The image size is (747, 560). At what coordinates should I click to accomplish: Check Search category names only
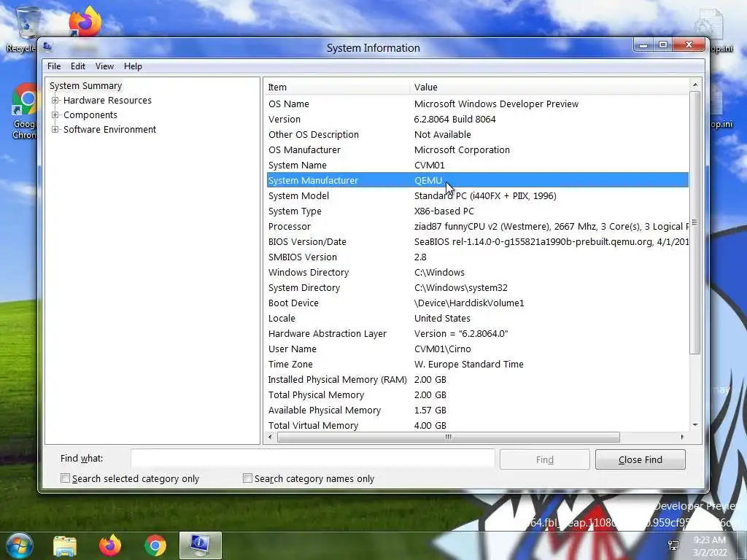(247, 478)
